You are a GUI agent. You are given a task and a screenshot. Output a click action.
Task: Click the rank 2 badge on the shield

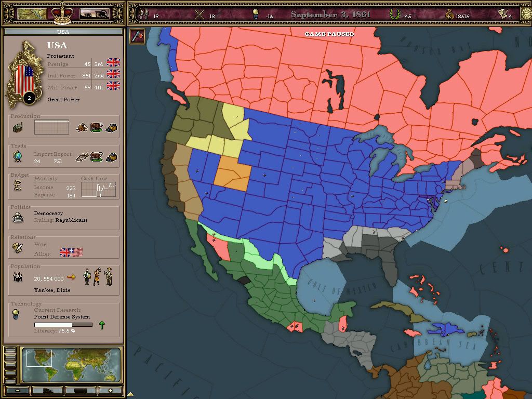(30, 98)
